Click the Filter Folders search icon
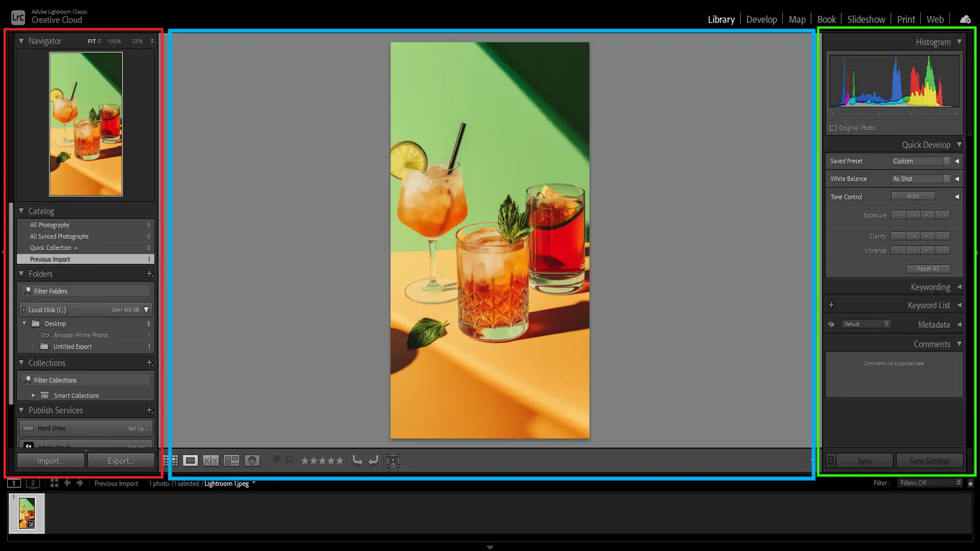 28,291
